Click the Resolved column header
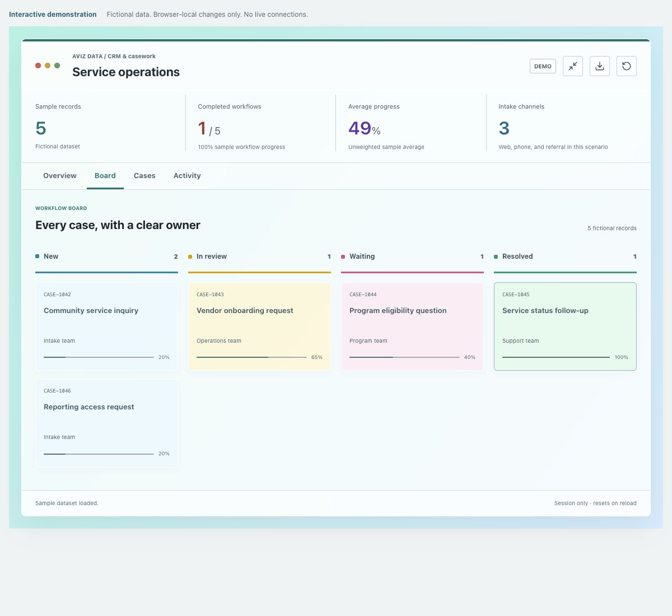The image size is (672, 616). click(x=565, y=256)
